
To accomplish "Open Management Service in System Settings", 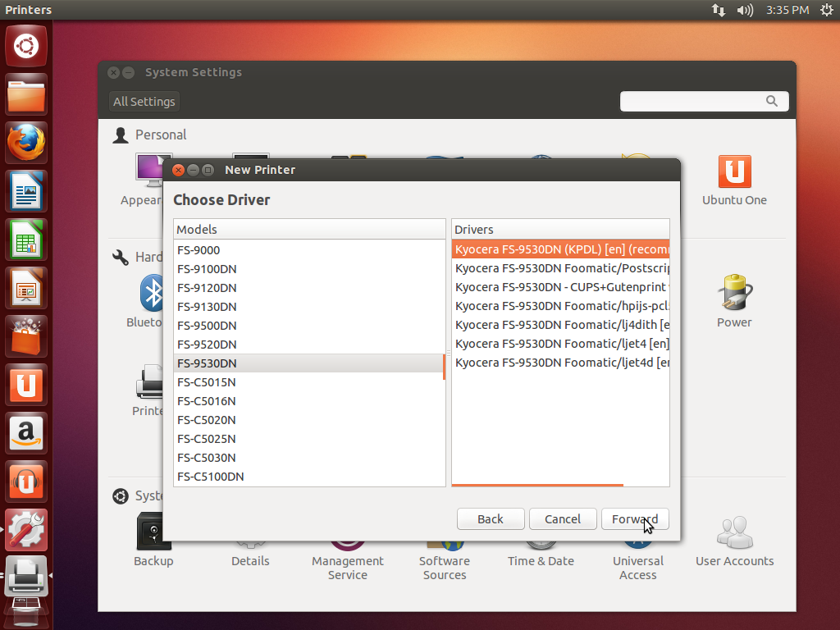I will [347, 561].
